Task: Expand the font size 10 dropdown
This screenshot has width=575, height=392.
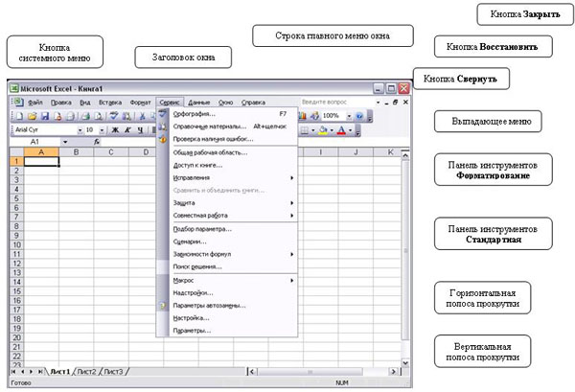Action: (x=102, y=129)
